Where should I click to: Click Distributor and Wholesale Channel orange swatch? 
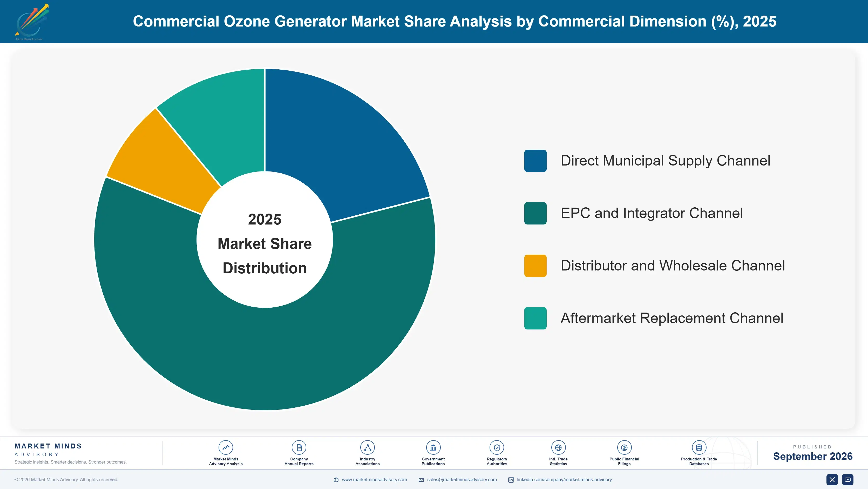(535, 266)
